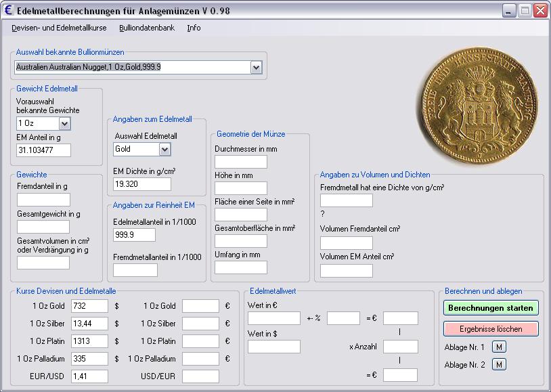
Task: Click the final = € total field
Action: [x=401, y=375]
